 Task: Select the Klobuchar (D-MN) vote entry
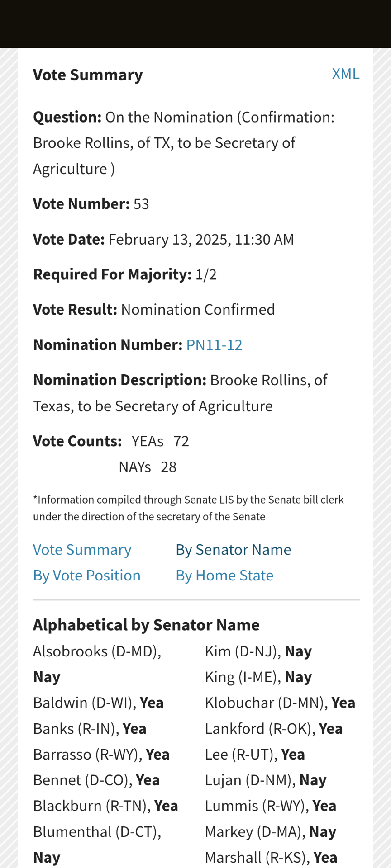pos(280,703)
